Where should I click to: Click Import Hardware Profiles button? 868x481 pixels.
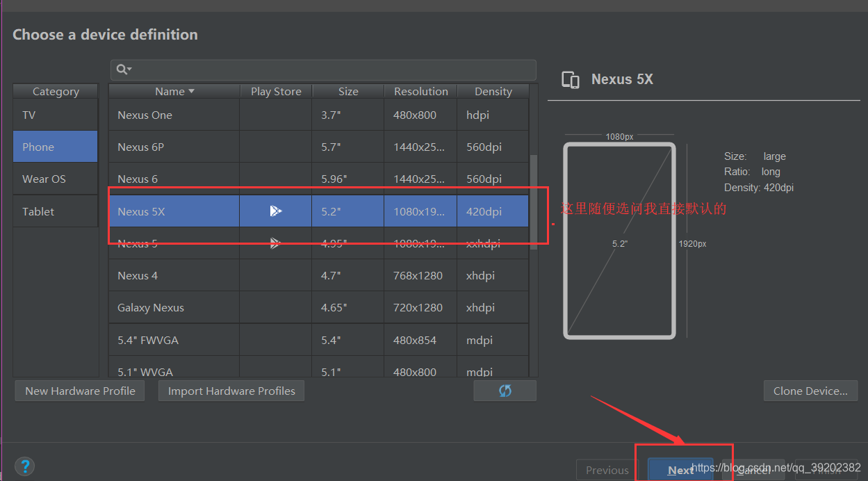tap(231, 391)
